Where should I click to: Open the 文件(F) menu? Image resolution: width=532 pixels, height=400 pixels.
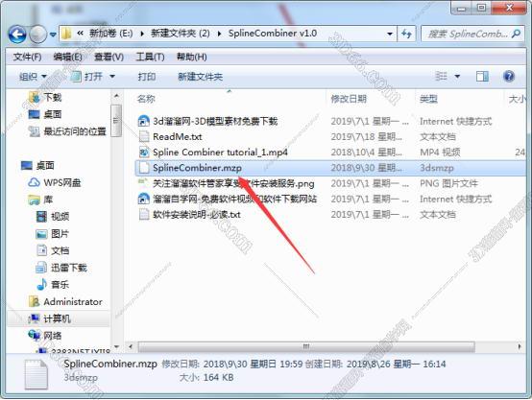[27, 57]
